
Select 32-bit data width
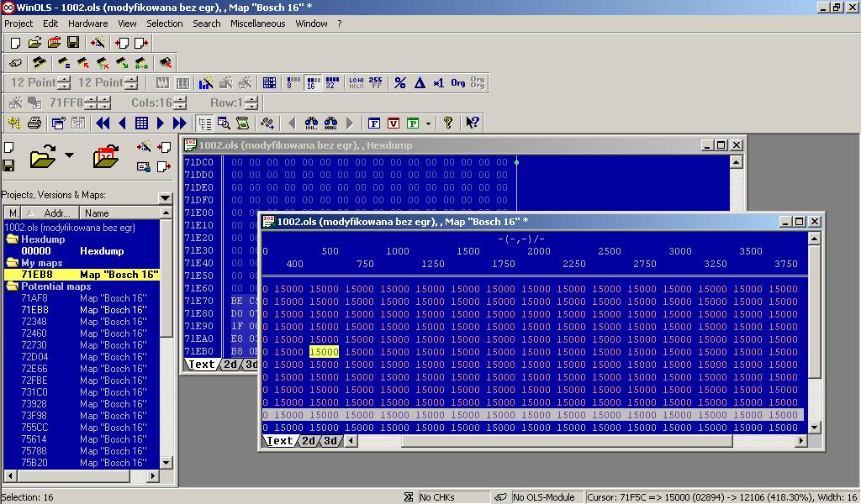coord(331,83)
